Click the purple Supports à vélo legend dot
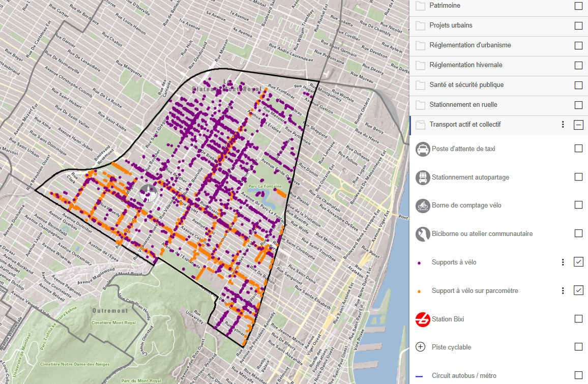 [x=419, y=263]
